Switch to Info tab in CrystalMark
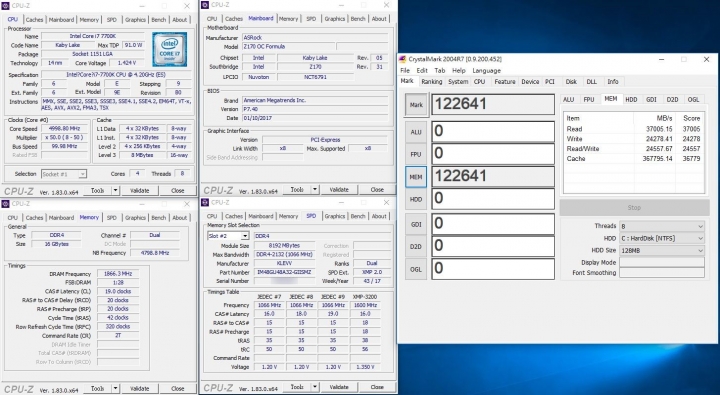 coord(613,82)
